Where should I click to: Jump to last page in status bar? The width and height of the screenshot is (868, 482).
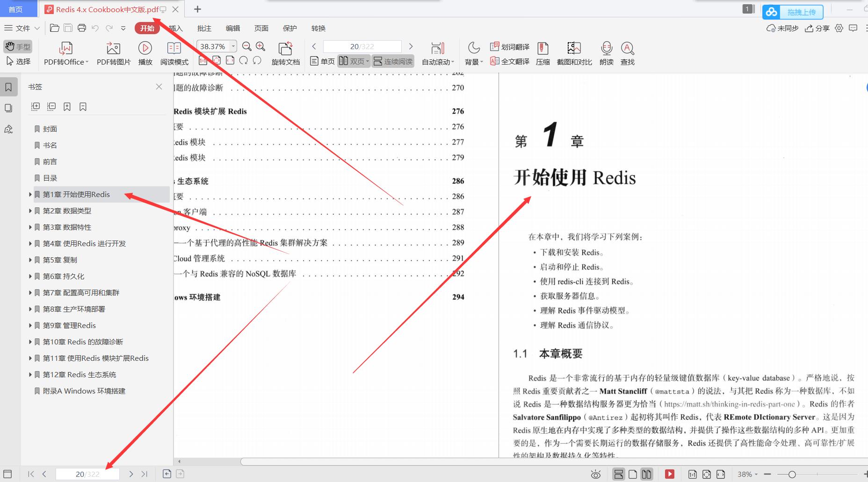coord(145,474)
